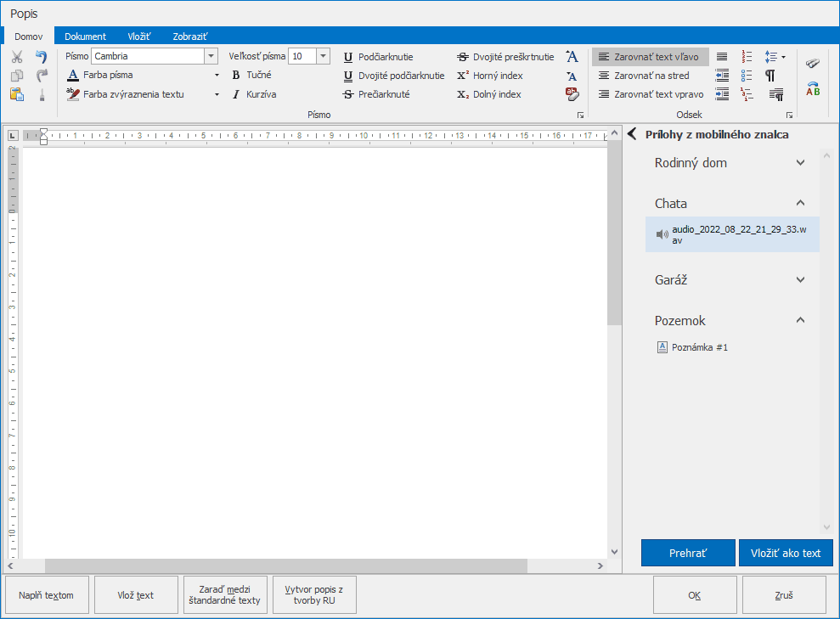
Task: Show paragraph formatting marks
Action: coord(770,76)
